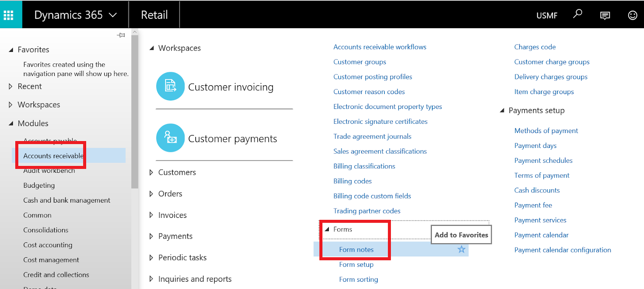The width and height of the screenshot is (644, 289).
Task: Collapse the Forms group
Action: point(327,230)
